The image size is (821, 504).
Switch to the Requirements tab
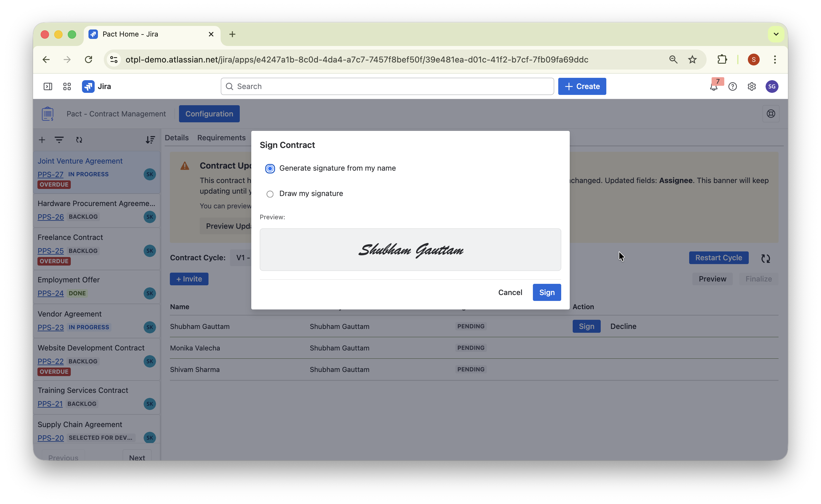pyautogui.click(x=221, y=138)
